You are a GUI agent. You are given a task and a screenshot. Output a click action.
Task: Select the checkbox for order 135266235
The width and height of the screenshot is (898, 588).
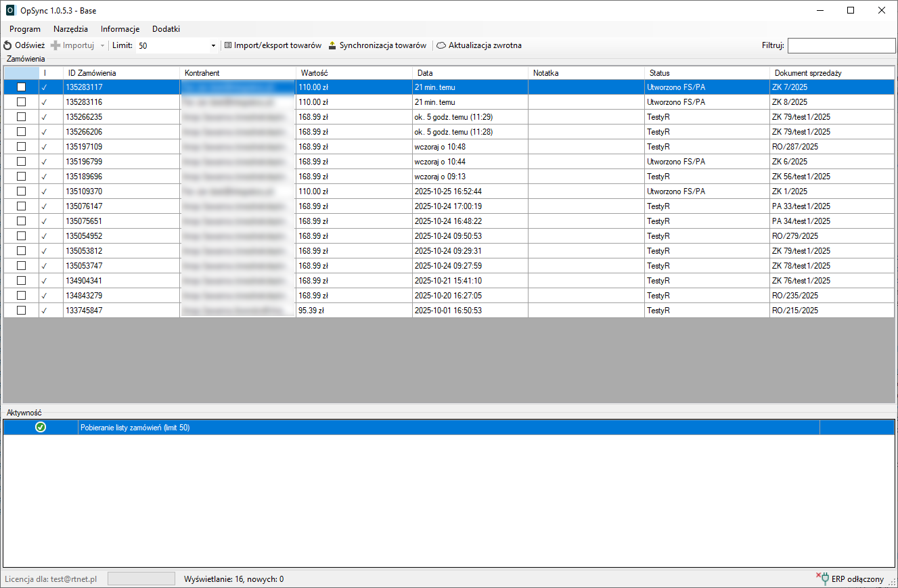coord(22,117)
